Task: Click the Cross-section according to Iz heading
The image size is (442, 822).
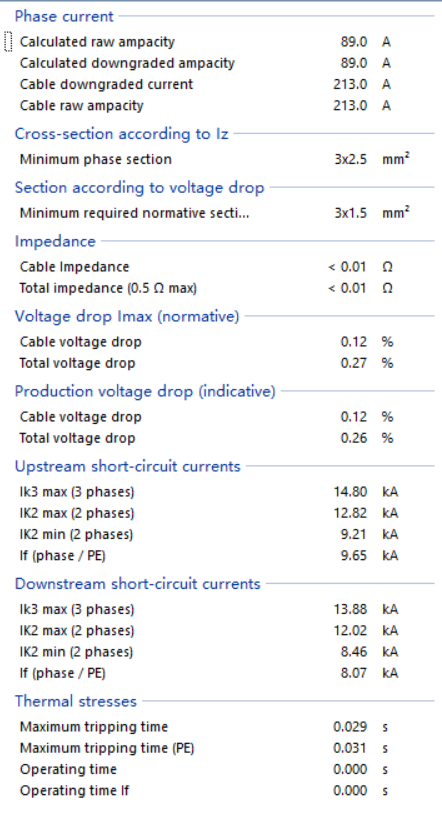Action: point(121,134)
